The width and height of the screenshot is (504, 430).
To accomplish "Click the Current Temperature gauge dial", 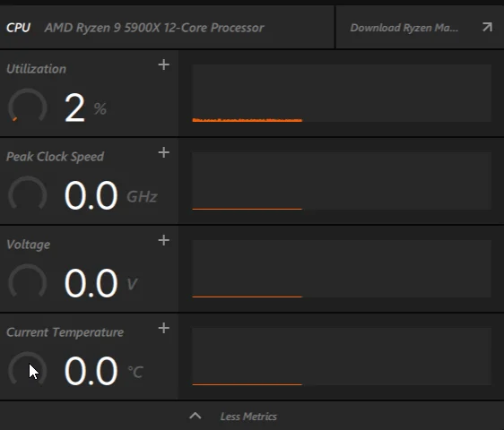I will tap(27, 368).
